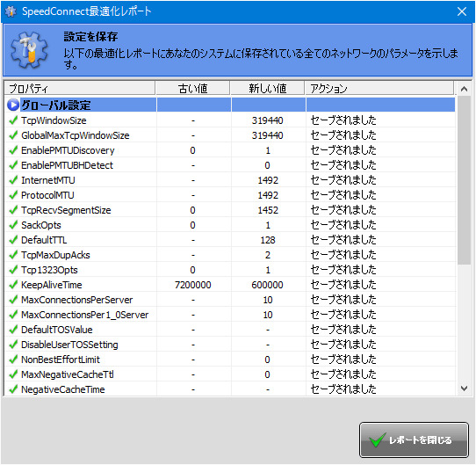This screenshot has width=476, height=465.
Task: Select the EnablePMTUBHDetect property name
Action: 67,165
